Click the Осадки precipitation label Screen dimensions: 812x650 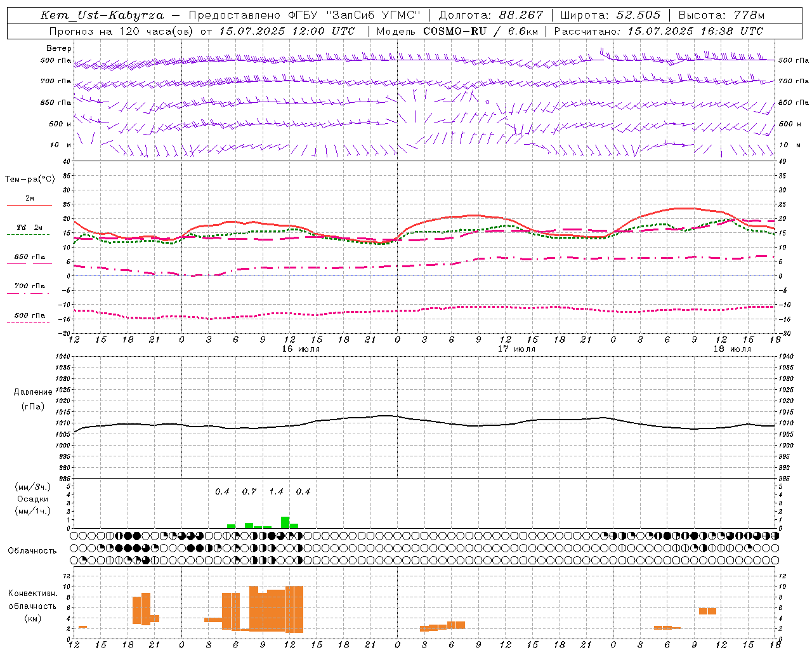click(32, 499)
